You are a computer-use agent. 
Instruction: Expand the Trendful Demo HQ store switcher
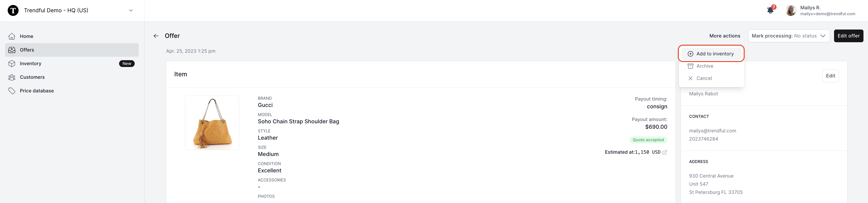coord(131,10)
